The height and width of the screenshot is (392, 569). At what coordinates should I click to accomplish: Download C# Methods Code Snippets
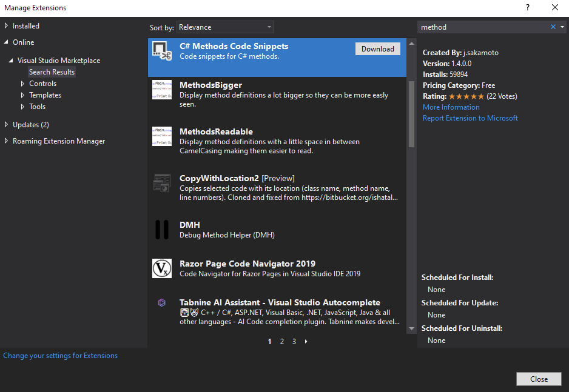click(x=378, y=49)
